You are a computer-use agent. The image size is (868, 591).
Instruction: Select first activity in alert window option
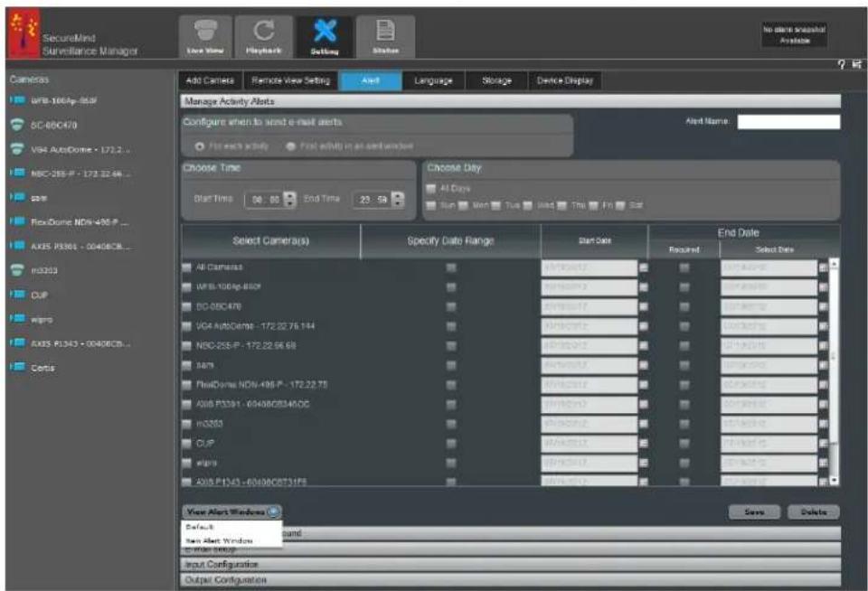pyautogui.click(x=290, y=146)
